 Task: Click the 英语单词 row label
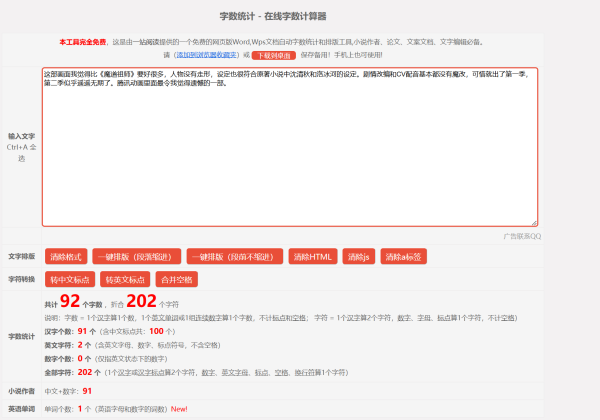point(21,409)
